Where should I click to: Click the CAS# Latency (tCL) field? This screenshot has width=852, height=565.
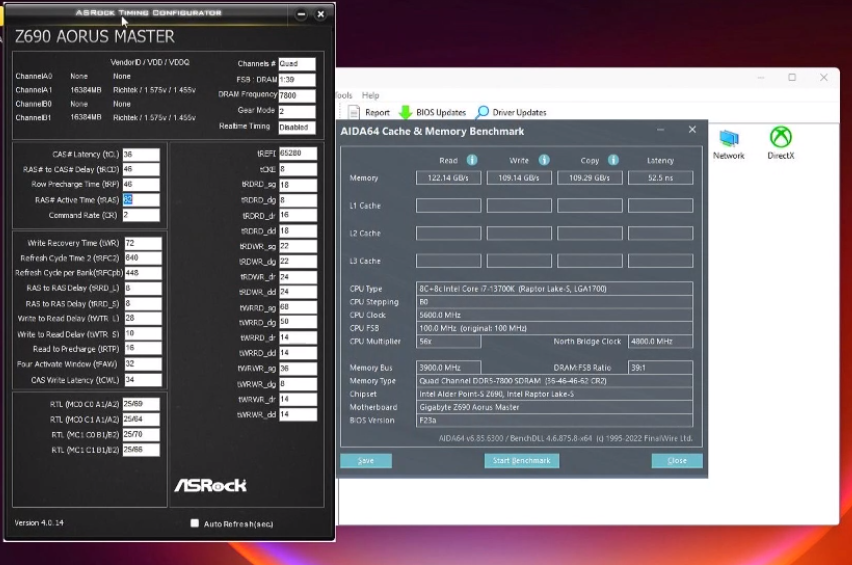(x=141, y=154)
